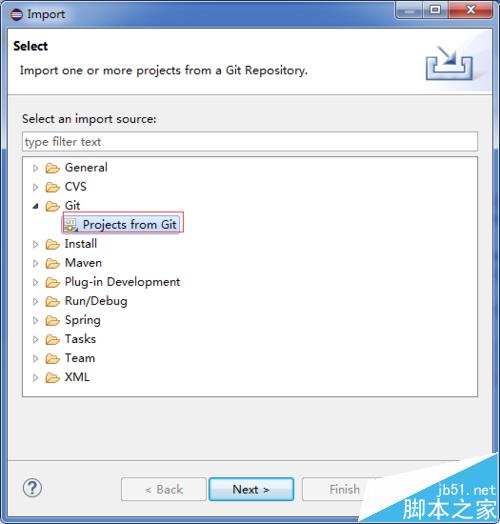The image size is (500, 524).
Task: Close the Import dialog window
Action: [x=471, y=10]
